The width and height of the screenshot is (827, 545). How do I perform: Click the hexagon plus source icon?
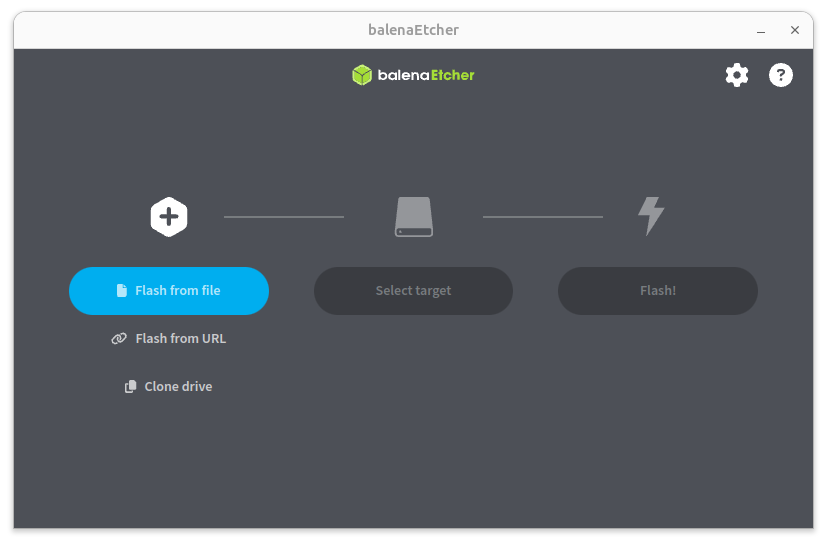(169, 217)
